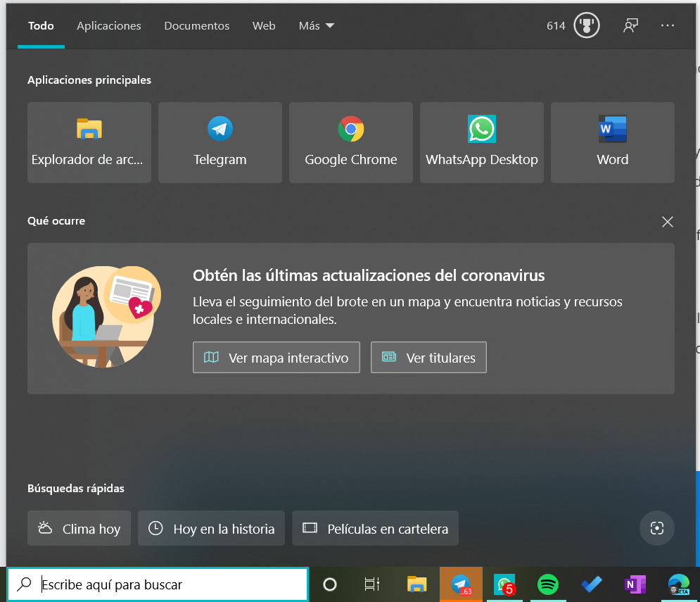Open Microsoft To Do on taskbar
700x602 pixels.
coord(592,584)
